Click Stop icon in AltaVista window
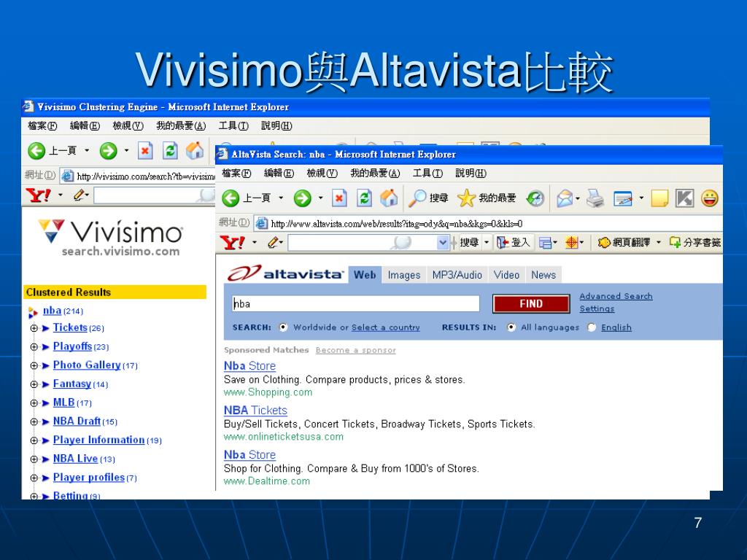The height and width of the screenshot is (560, 747). (x=339, y=198)
